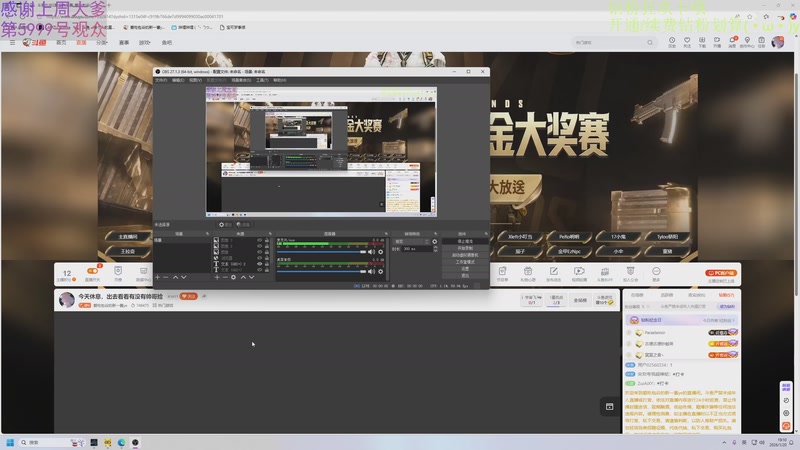Toggle lock on the browser source
Image resolution: width=800 pixels, height=450 pixels.
point(267,258)
